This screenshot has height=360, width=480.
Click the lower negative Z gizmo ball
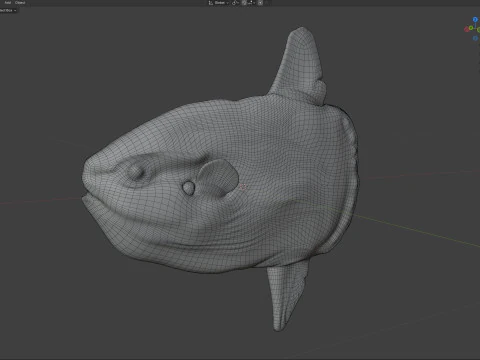(475, 38)
